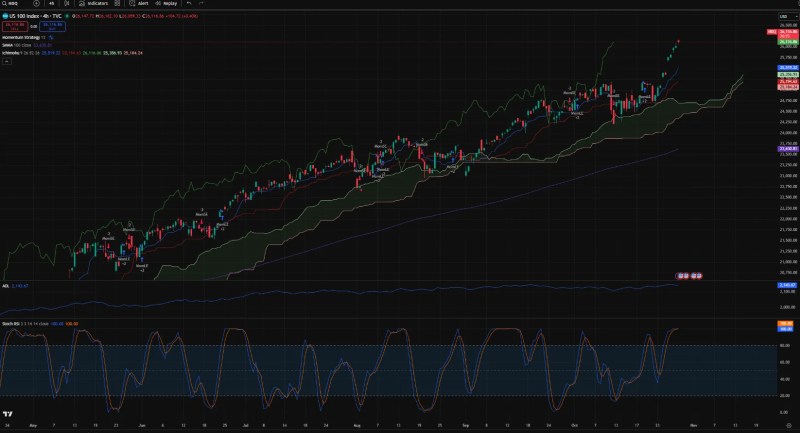Open the chart style candles icon

(x=67, y=4)
